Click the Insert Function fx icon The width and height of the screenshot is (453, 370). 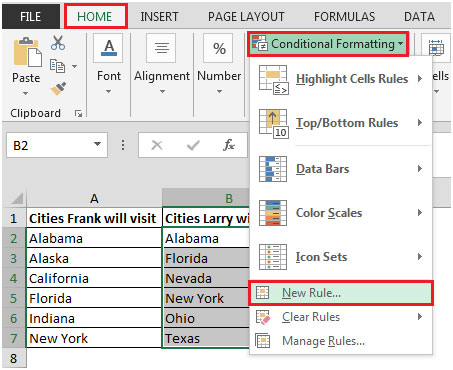coord(229,145)
